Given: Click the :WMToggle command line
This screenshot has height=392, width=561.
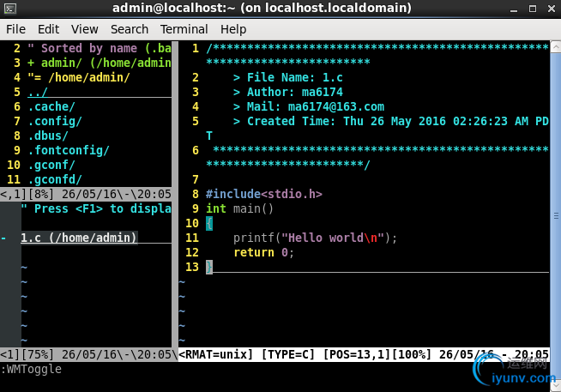Looking at the screenshot, I should pyautogui.click(x=31, y=370).
